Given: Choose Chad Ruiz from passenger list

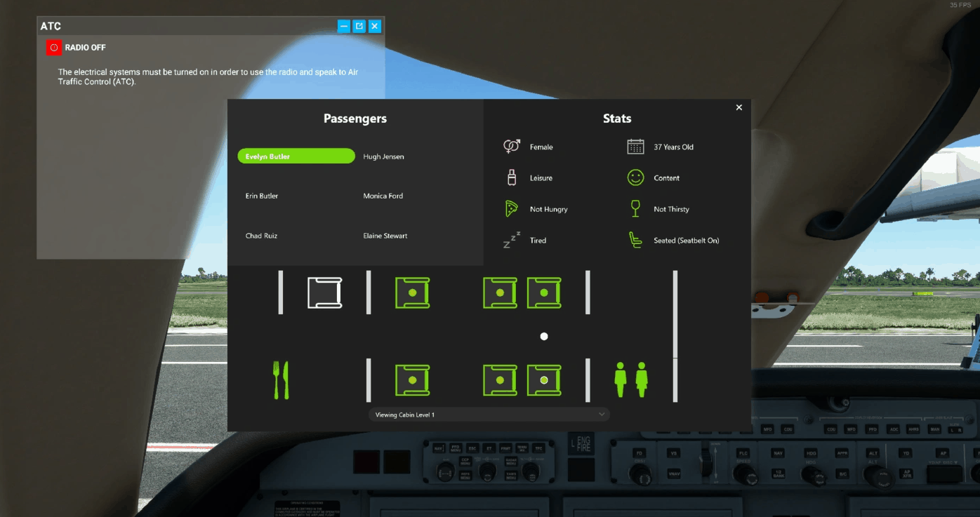Looking at the screenshot, I should point(261,236).
